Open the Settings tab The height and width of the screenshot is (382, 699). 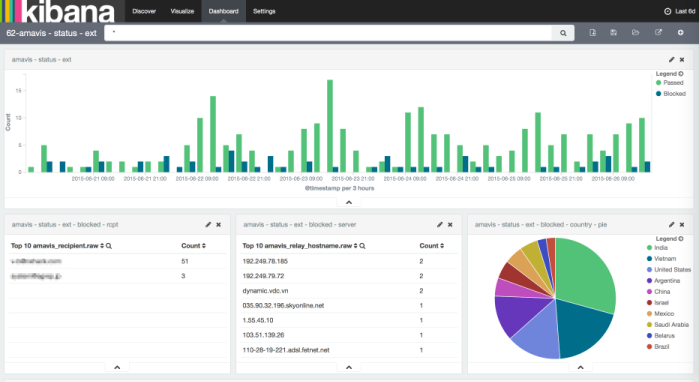pyautogui.click(x=264, y=11)
